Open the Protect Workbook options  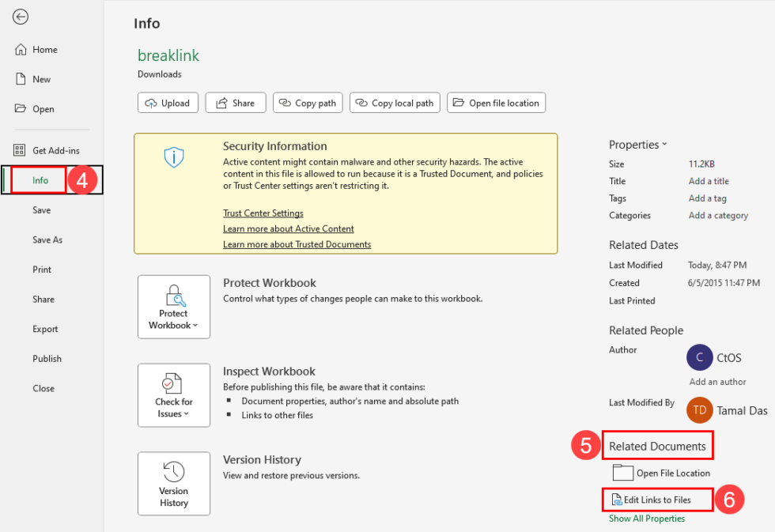pos(173,307)
